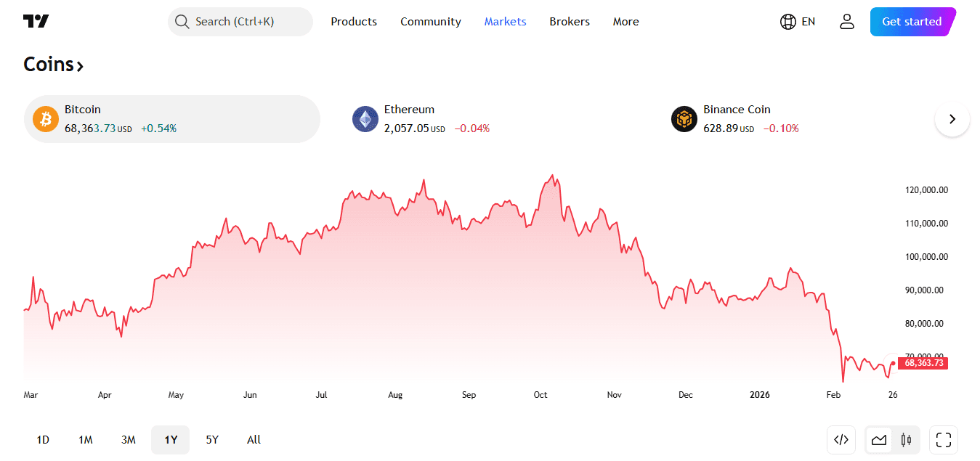Open the Markets menu

point(505,22)
